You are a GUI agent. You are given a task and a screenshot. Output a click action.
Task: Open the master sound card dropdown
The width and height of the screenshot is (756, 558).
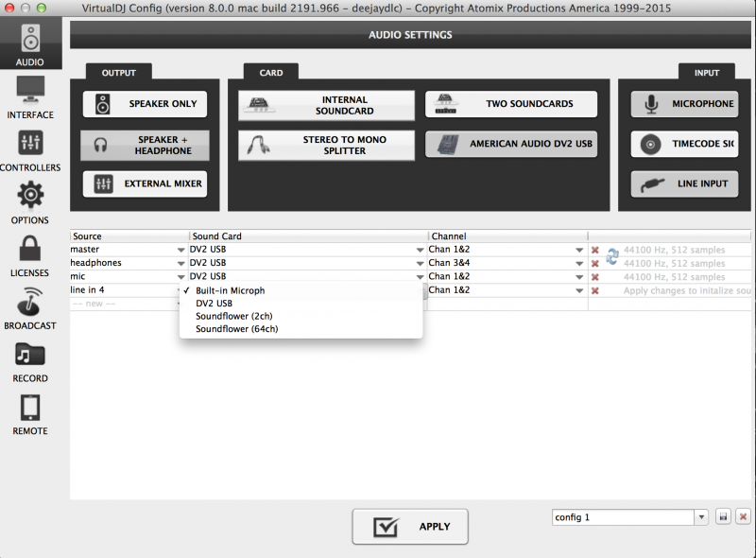pyautogui.click(x=420, y=250)
